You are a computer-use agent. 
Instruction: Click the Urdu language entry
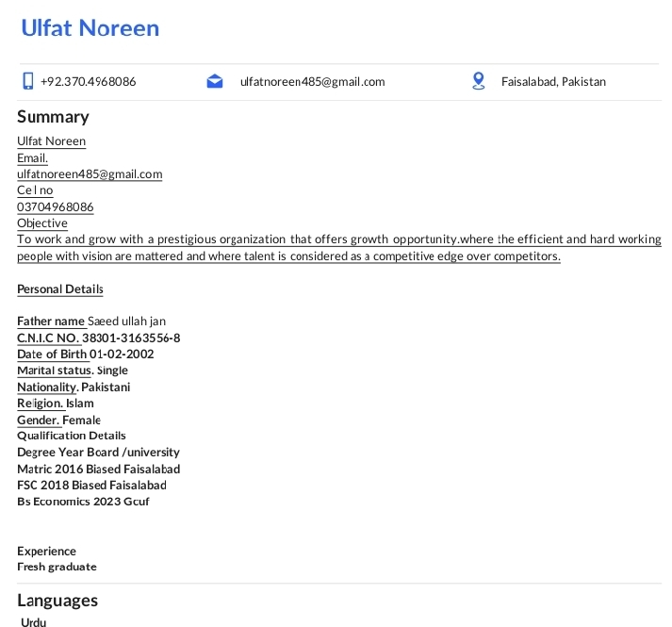(34, 621)
